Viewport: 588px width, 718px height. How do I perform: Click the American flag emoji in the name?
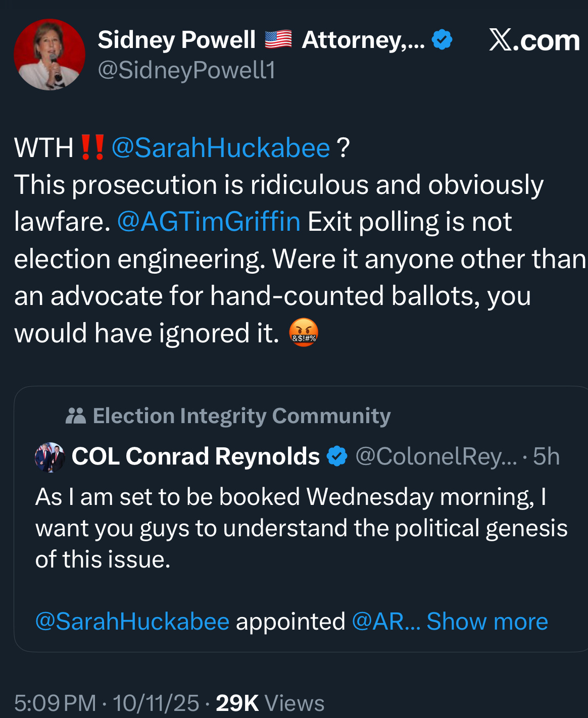click(x=278, y=39)
